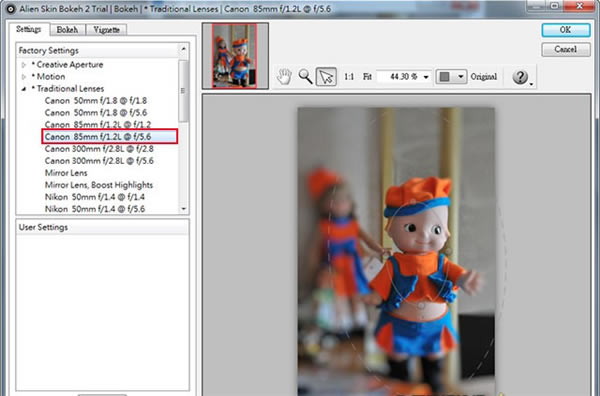Viewport: 600px width, 396px height.
Task: Expand the Motion settings group
Action: tap(24, 77)
